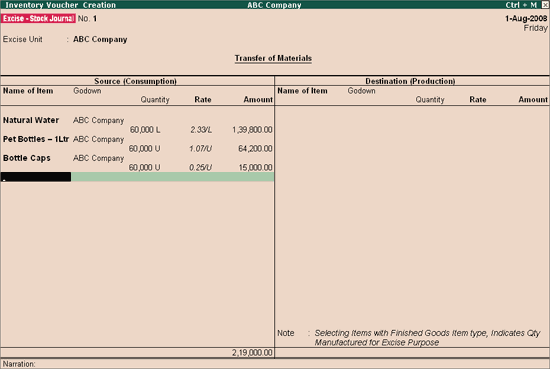
Task: Click rate 0.25/U for Bottle Caps
Action: pyautogui.click(x=200, y=168)
